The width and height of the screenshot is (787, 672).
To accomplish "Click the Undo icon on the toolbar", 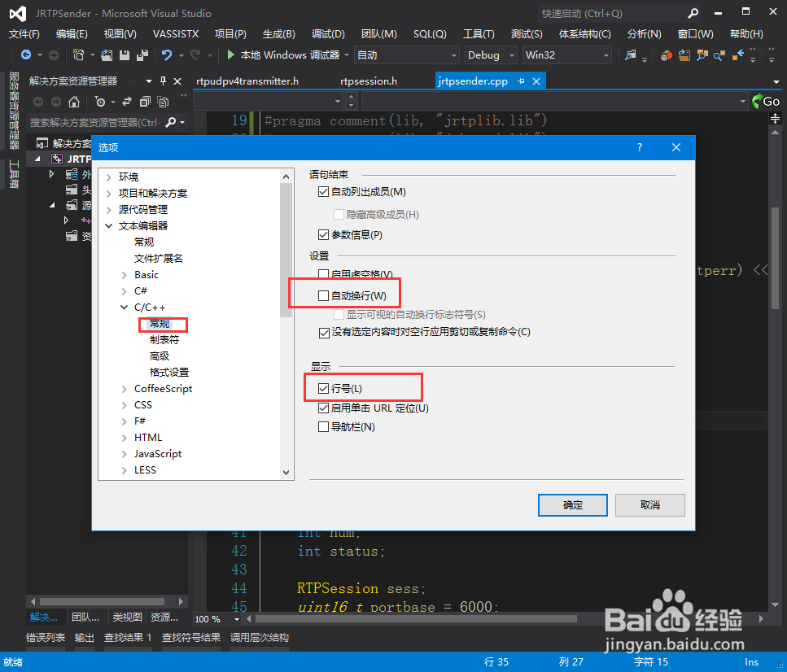I will [168, 55].
